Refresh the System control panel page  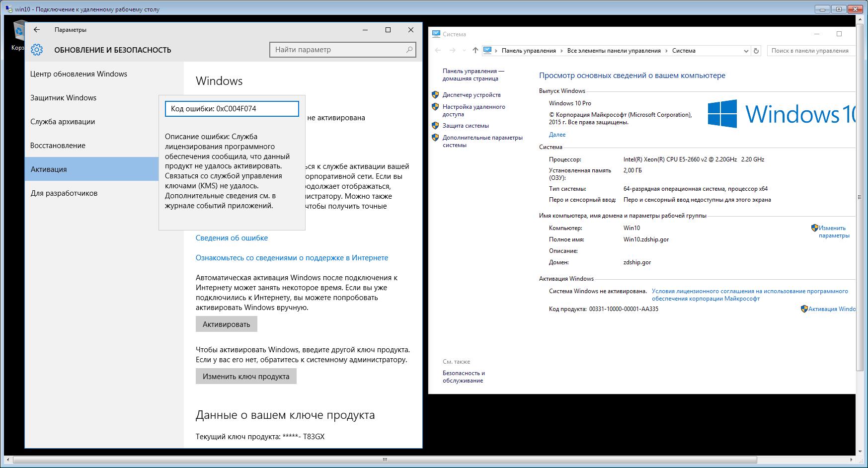(x=756, y=51)
